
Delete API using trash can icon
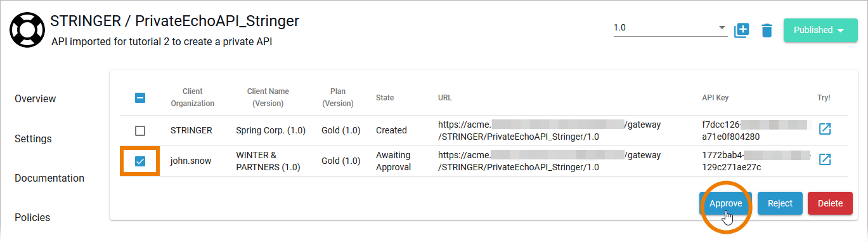[x=767, y=30]
